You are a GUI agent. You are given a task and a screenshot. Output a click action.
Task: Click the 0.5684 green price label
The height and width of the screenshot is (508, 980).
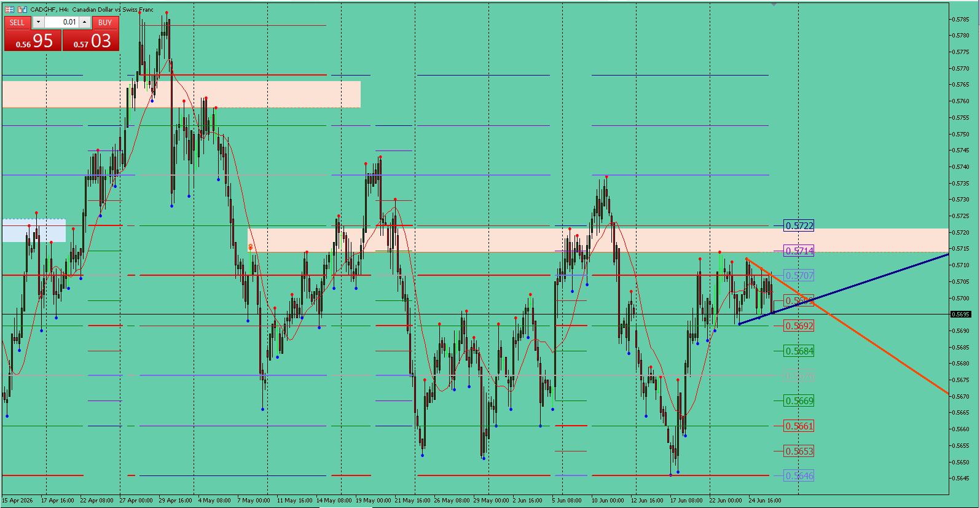point(799,351)
